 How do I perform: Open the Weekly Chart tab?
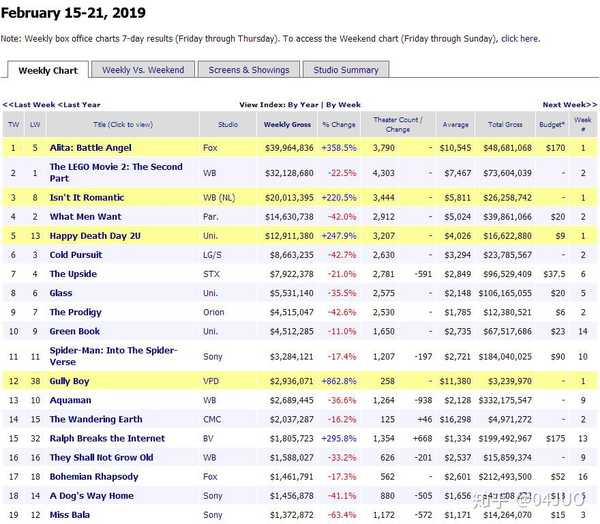click(48, 70)
